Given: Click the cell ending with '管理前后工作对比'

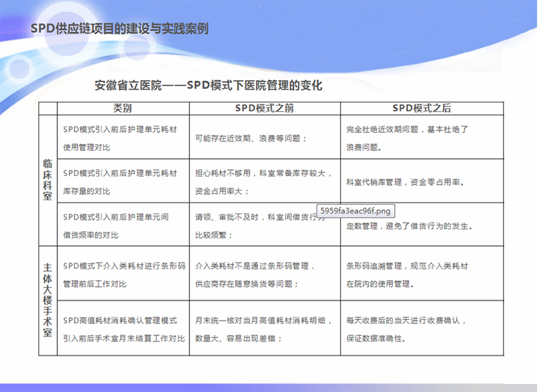Looking at the screenshot, I should 124,275.
